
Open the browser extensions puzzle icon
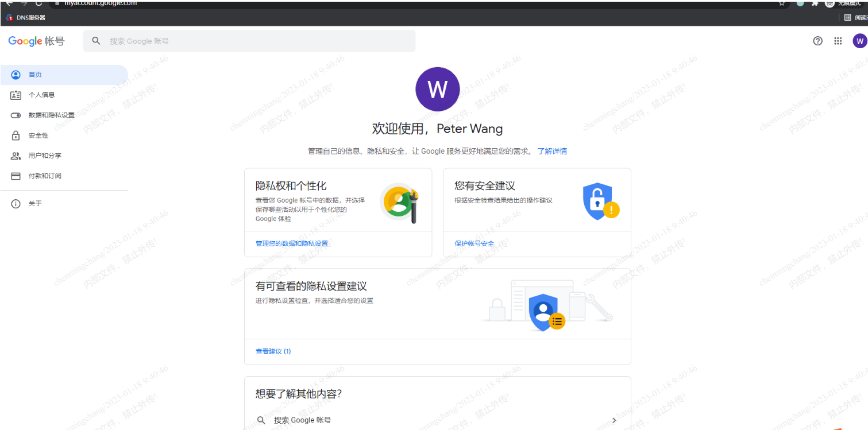(815, 3)
